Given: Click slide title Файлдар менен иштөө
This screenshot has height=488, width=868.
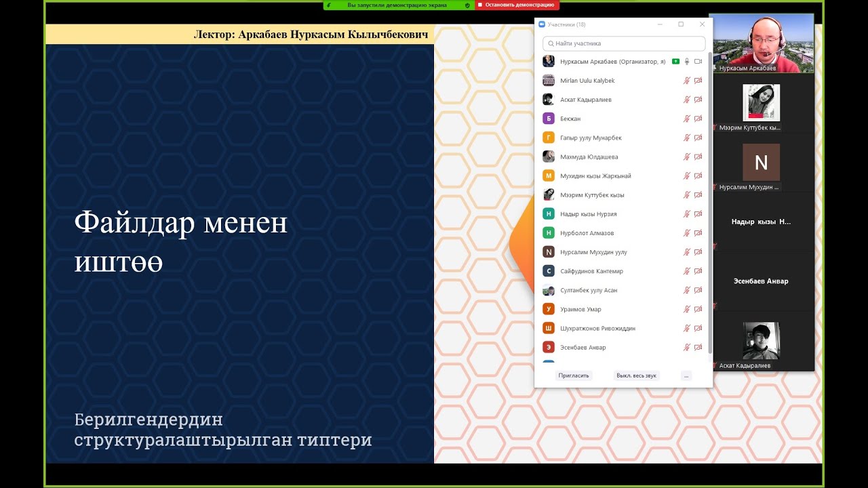Looking at the screenshot, I should [180, 243].
